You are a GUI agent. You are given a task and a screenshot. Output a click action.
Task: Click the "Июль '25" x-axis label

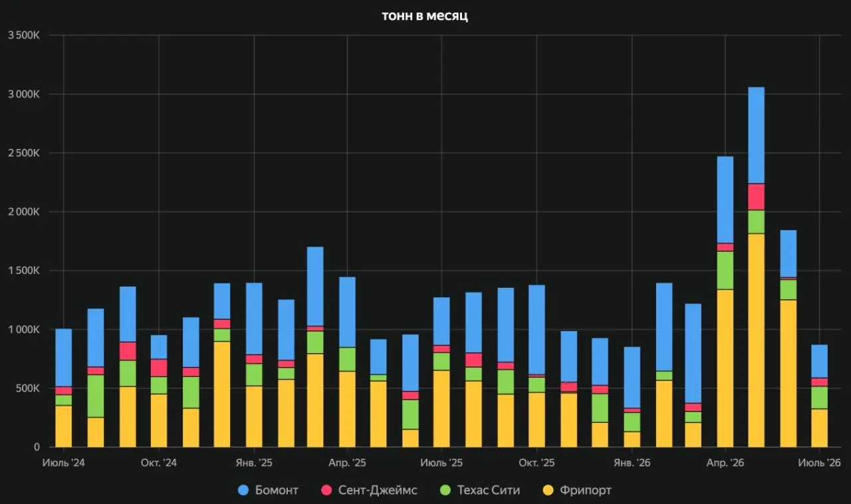441,463
